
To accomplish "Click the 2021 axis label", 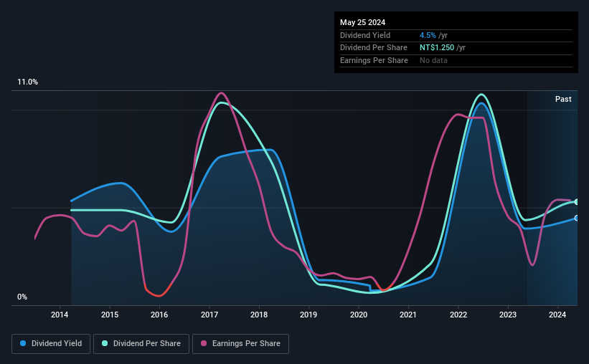I will 408,315.
